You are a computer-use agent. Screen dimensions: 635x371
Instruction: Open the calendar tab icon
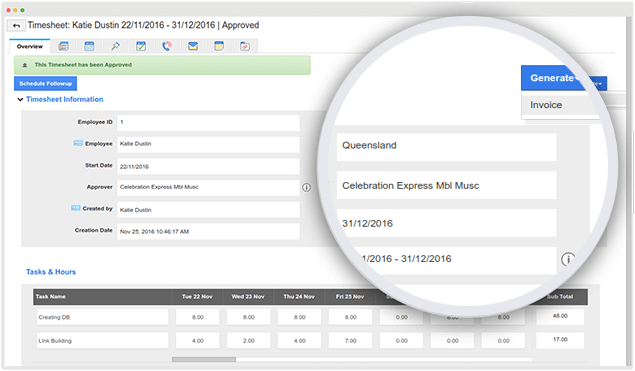click(x=89, y=46)
